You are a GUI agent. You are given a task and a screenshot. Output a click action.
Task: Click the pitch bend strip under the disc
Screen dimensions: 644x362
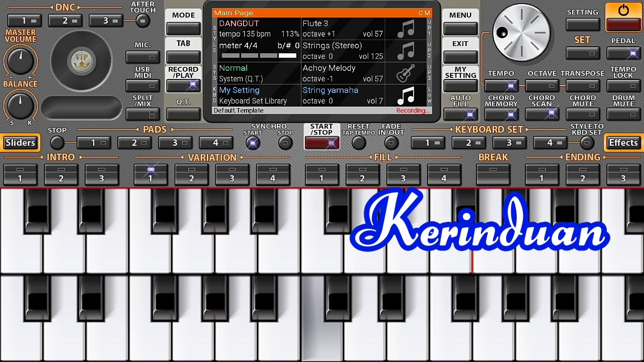(82, 108)
